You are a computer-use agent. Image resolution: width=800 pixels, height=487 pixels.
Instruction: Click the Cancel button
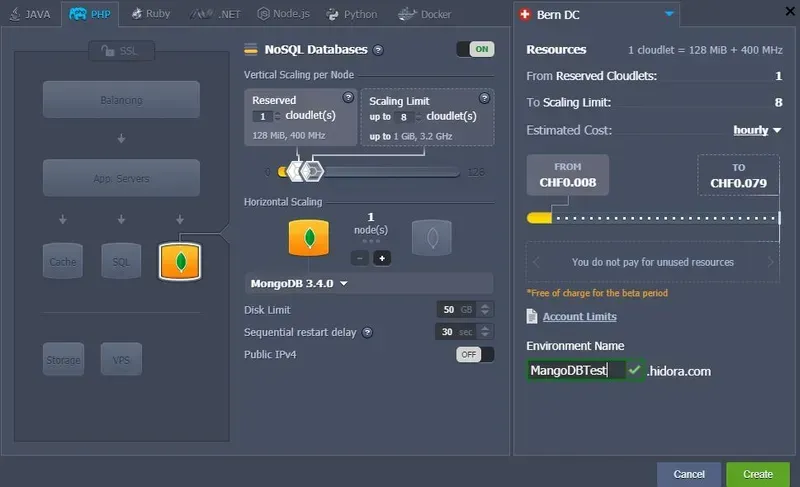(689, 474)
